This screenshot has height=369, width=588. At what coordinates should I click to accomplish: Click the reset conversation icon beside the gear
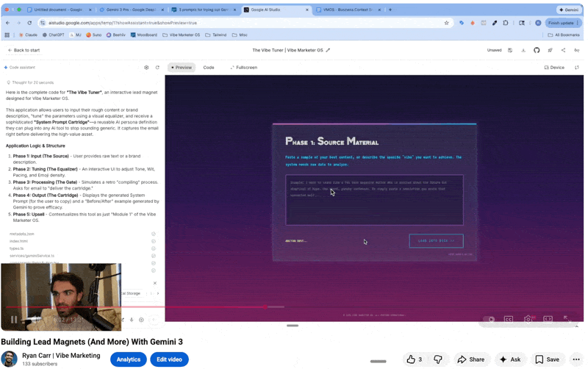(x=157, y=68)
